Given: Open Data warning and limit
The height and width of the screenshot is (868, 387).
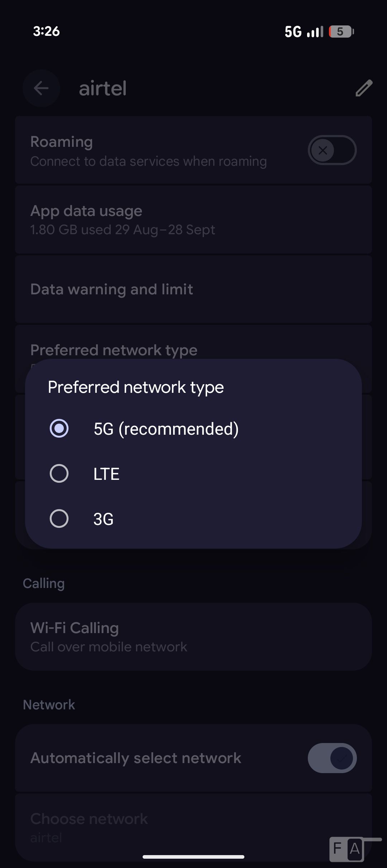Looking at the screenshot, I should pos(193,289).
